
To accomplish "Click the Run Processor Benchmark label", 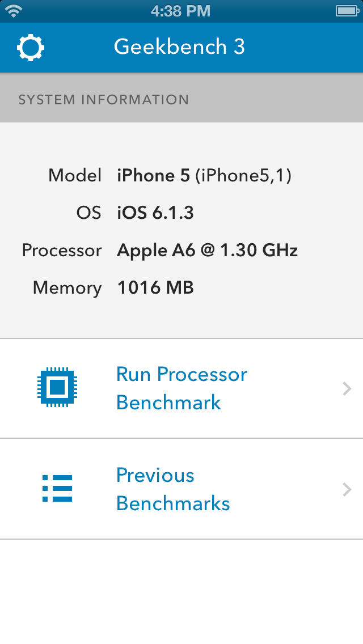I will coord(181,388).
